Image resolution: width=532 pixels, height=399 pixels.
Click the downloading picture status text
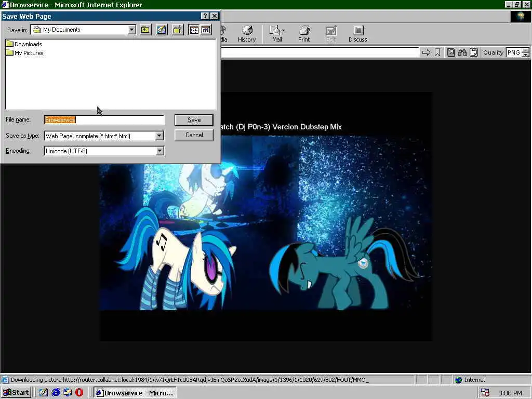pos(190,380)
